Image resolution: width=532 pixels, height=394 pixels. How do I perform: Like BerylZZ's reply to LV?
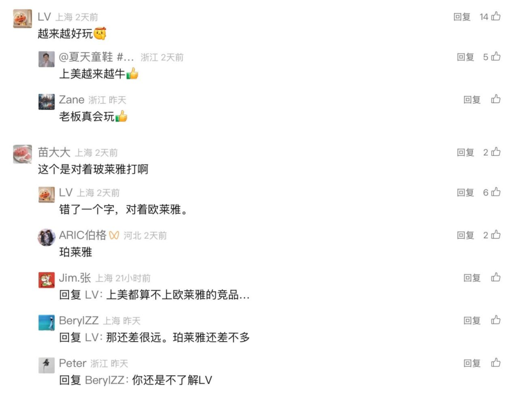[x=496, y=320]
